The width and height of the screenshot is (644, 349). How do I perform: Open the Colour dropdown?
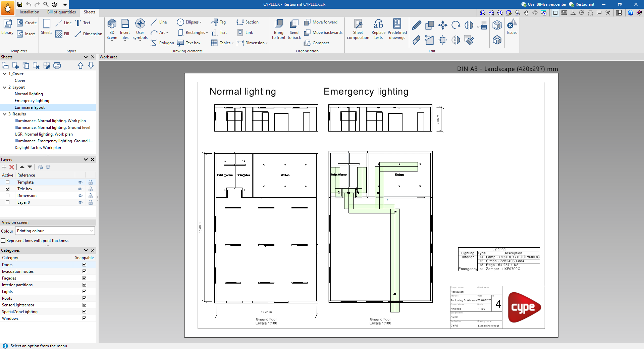coord(55,231)
